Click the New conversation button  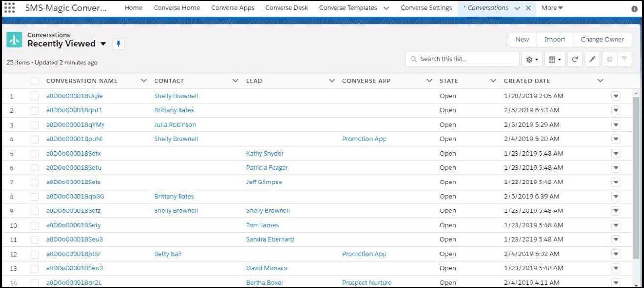click(522, 40)
